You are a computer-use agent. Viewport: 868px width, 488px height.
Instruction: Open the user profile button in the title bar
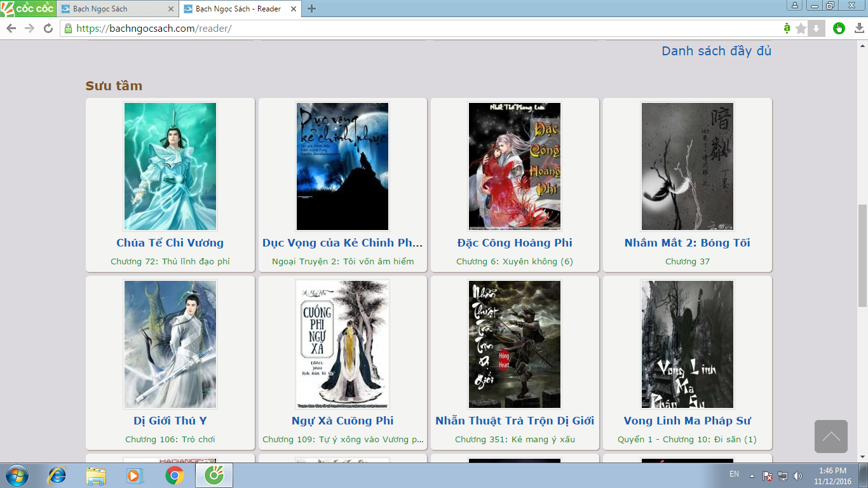pos(795,6)
